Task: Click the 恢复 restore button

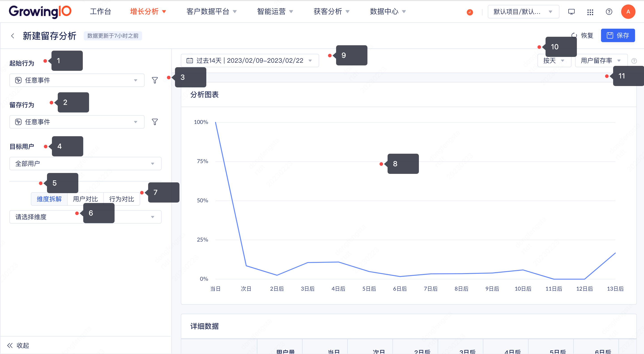Action: 582,36
